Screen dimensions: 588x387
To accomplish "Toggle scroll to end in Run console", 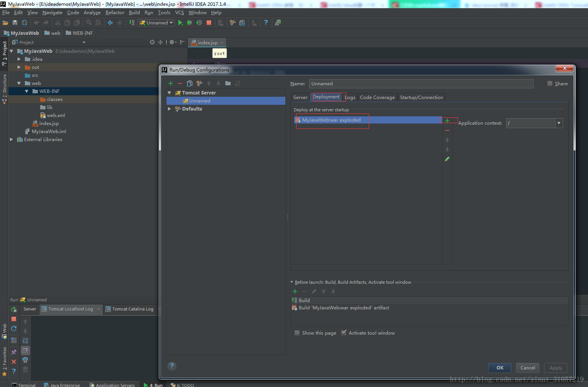I will pos(25,350).
